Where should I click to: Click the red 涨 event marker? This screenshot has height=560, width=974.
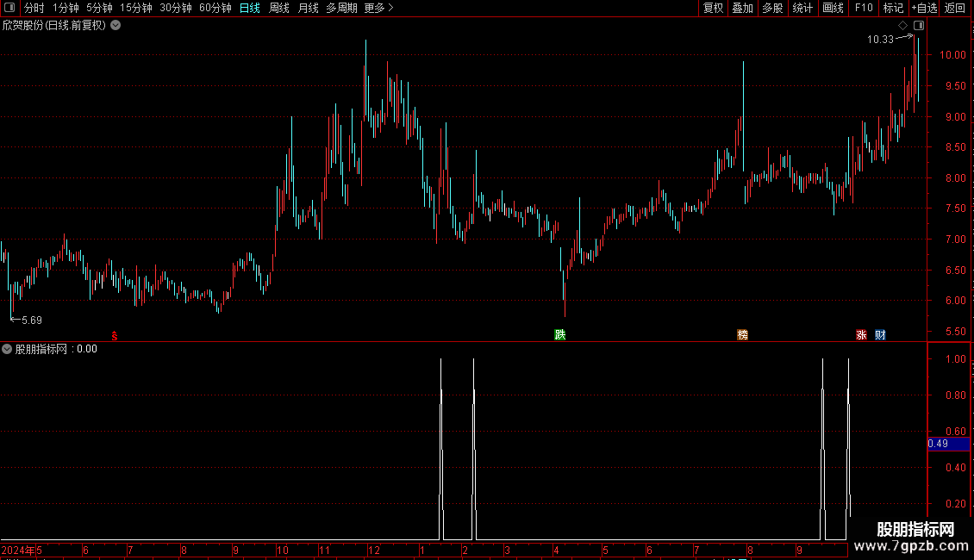(x=861, y=335)
